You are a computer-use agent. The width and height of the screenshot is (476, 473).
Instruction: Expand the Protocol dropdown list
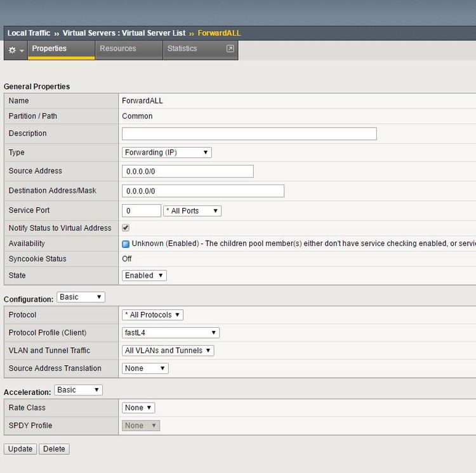pos(152,314)
